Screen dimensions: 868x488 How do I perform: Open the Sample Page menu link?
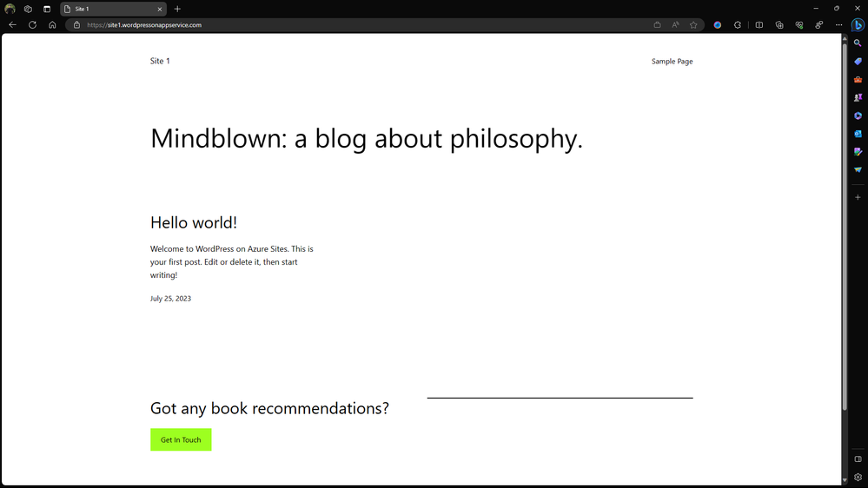point(672,62)
